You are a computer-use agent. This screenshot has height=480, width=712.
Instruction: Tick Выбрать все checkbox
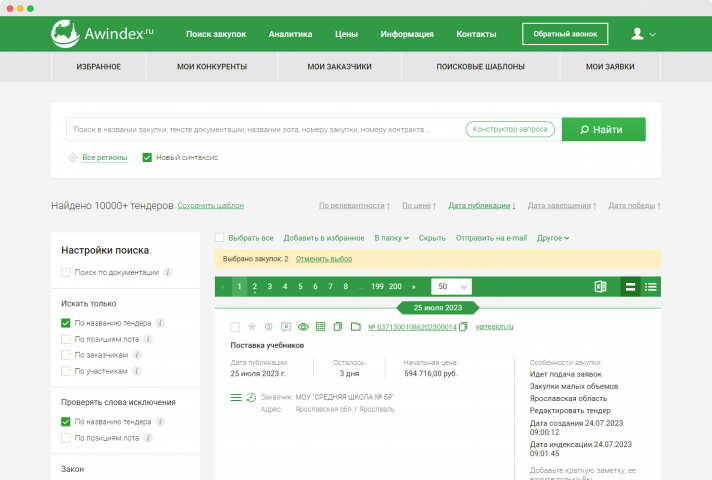point(219,238)
